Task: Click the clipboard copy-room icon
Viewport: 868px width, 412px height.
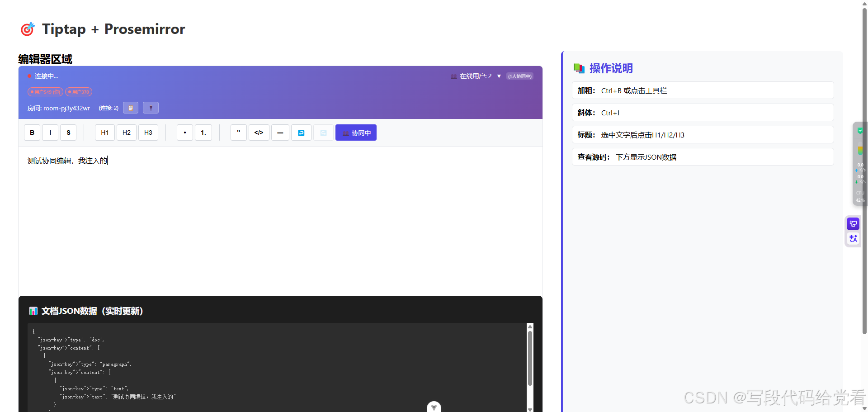Action: pyautogui.click(x=131, y=108)
